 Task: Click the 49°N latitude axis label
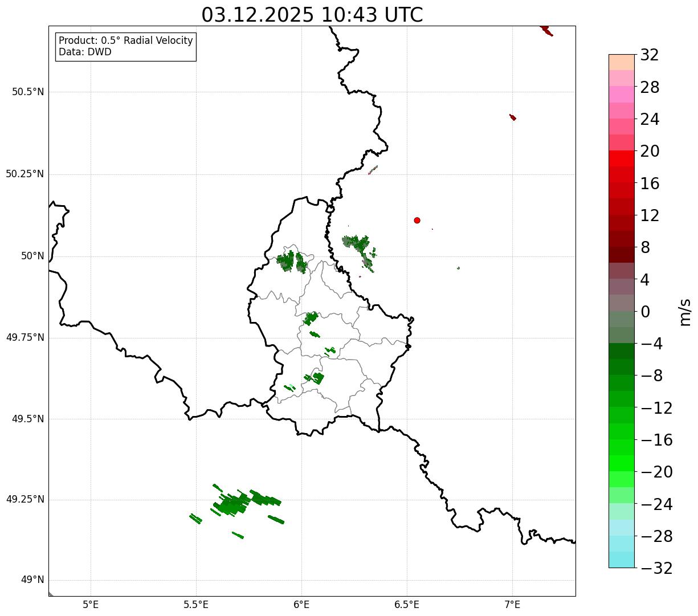(x=32, y=580)
